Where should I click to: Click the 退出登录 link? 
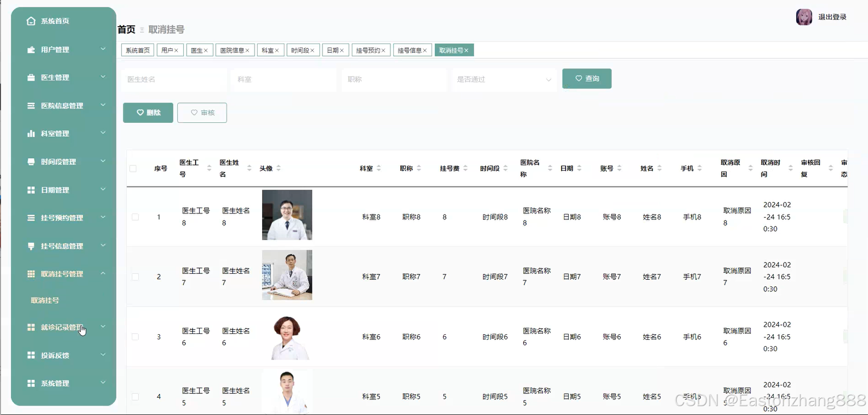[832, 17]
